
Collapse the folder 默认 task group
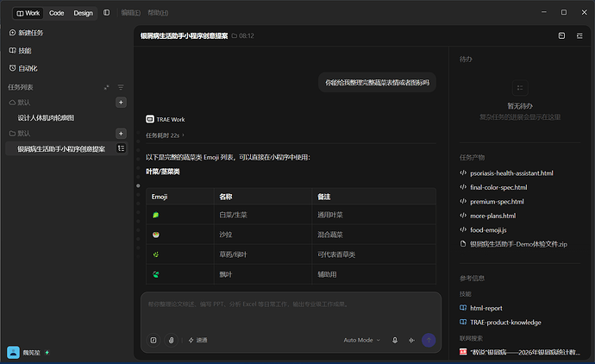19,133
